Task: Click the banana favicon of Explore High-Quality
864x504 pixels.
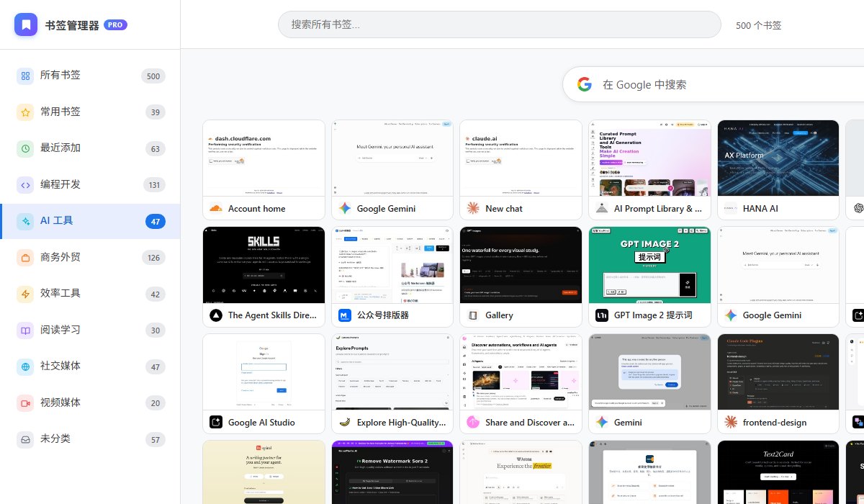Action: tap(344, 422)
